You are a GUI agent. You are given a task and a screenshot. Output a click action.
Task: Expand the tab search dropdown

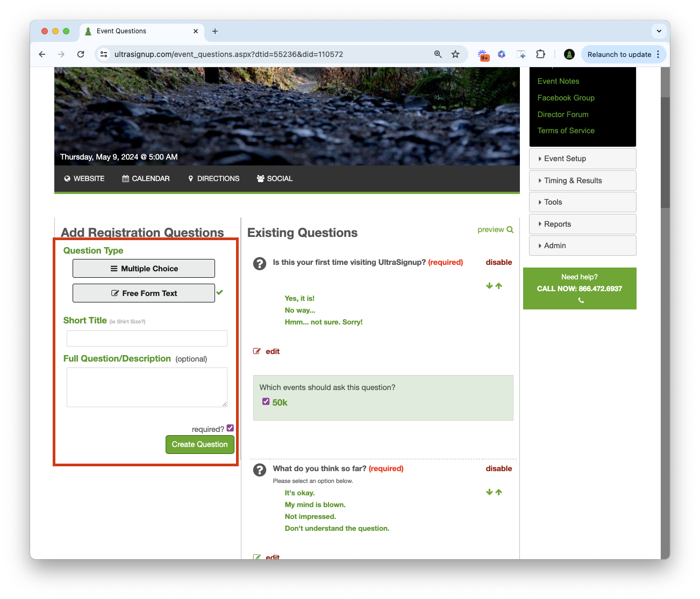point(659,31)
